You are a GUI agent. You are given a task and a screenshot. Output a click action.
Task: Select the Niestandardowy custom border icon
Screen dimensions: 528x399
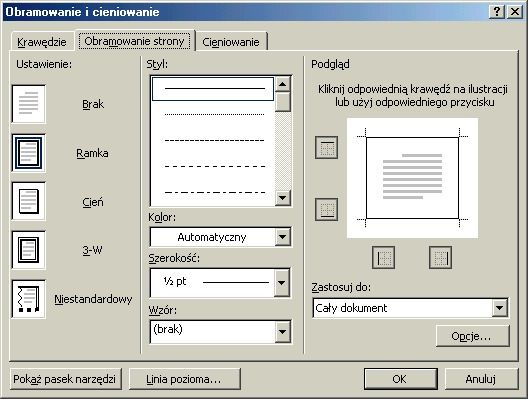coord(29,299)
